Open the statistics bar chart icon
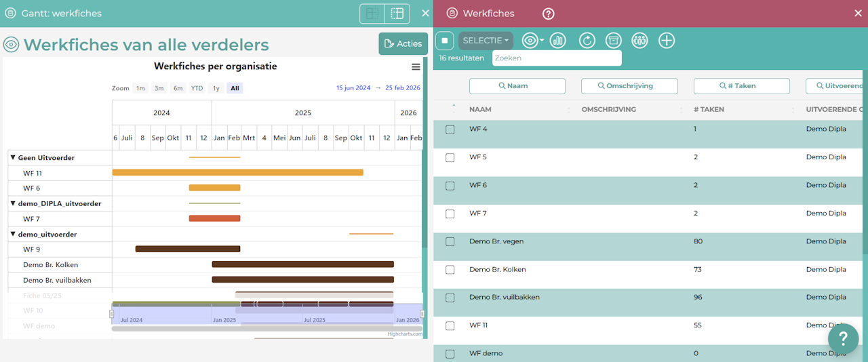This screenshot has width=868, height=362. click(x=558, y=41)
